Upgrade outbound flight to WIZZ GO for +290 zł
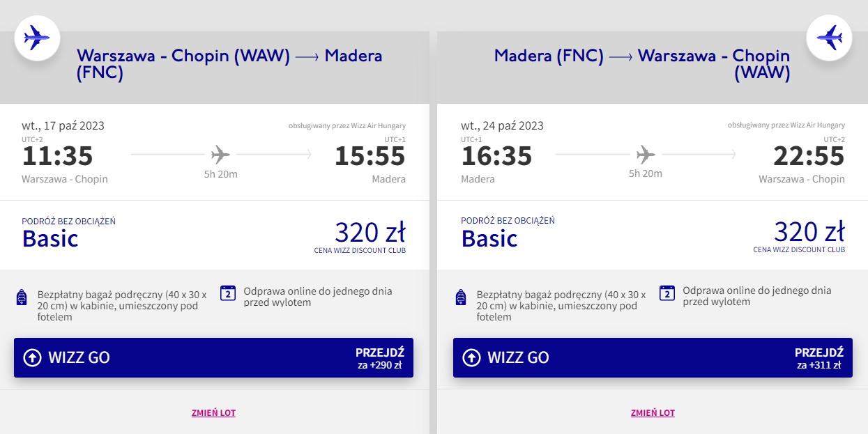This screenshot has height=434, width=868. click(213, 358)
